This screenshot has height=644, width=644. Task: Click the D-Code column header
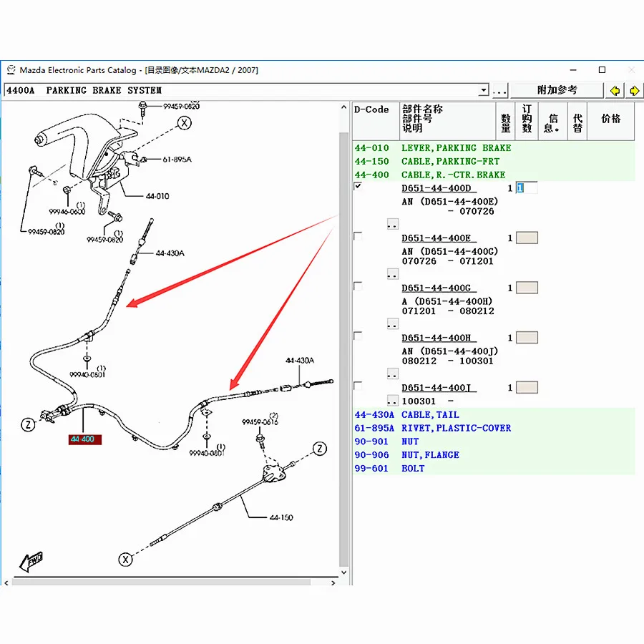376,121
